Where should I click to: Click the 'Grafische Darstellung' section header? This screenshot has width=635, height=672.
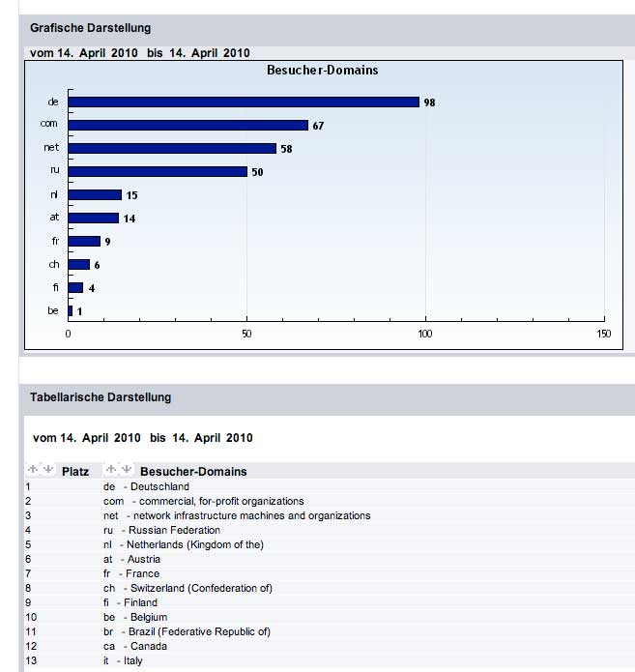90,28
